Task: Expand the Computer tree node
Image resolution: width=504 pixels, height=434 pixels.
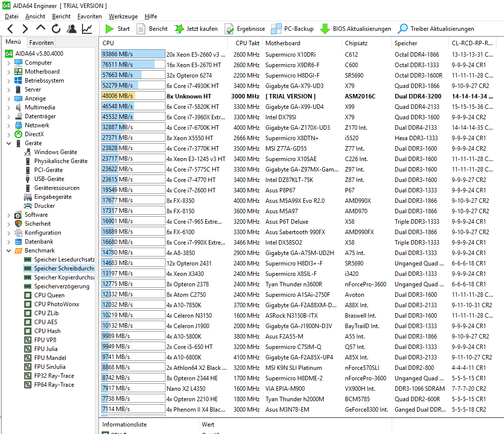Action: click(x=8, y=63)
